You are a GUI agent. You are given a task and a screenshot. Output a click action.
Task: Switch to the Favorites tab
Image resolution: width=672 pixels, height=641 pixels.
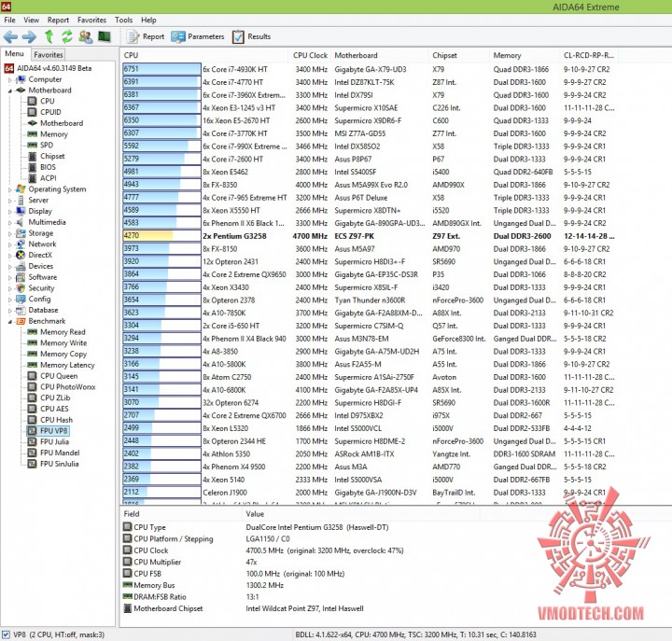(x=49, y=55)
